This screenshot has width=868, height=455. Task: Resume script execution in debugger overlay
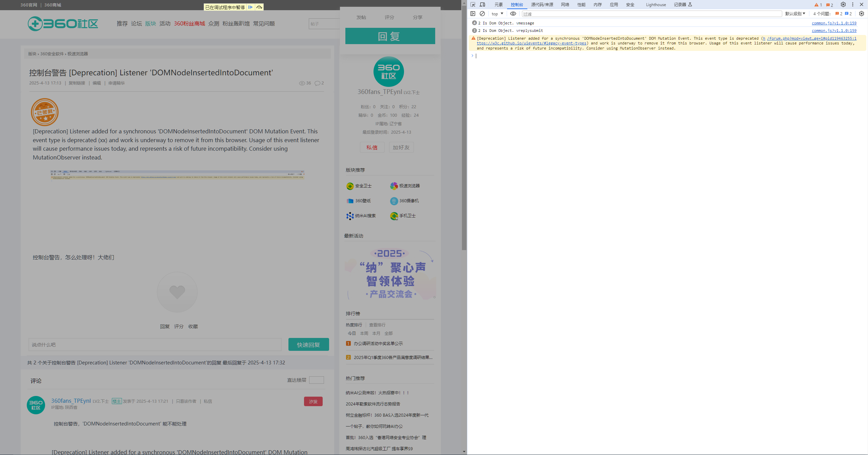(x=250, y=7)
